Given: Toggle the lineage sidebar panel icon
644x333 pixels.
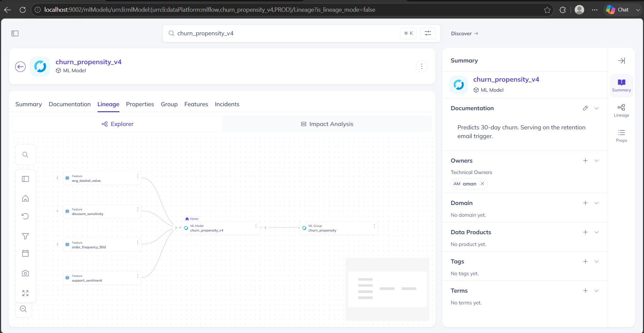Looking at the screenshot, I should click(x=25, y=179).
